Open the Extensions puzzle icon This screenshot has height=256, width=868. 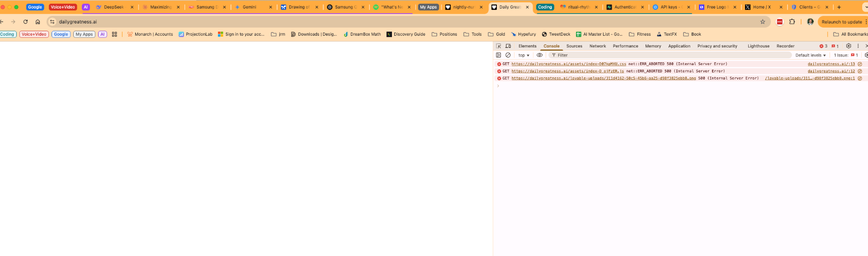(x=792, y=22)
